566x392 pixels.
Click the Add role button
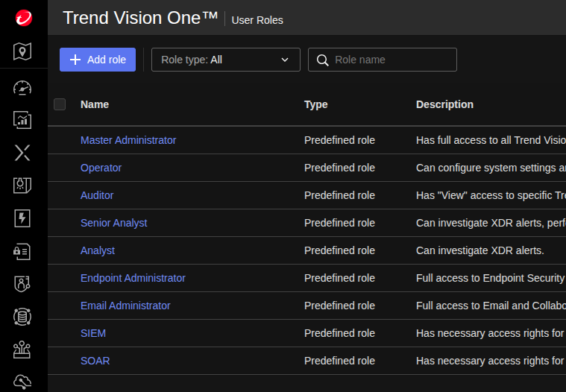pos(98,60)
